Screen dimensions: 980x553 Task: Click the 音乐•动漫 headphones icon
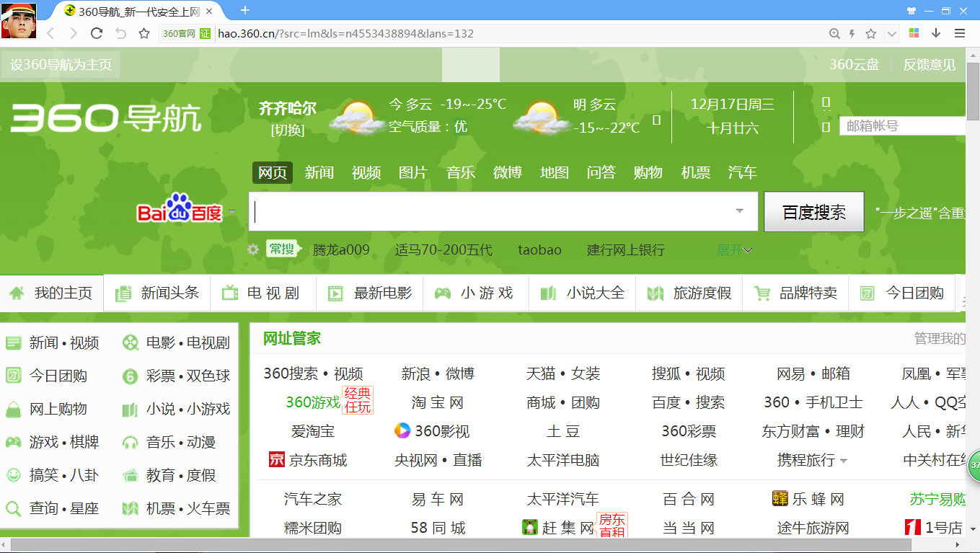pos(131,442)
